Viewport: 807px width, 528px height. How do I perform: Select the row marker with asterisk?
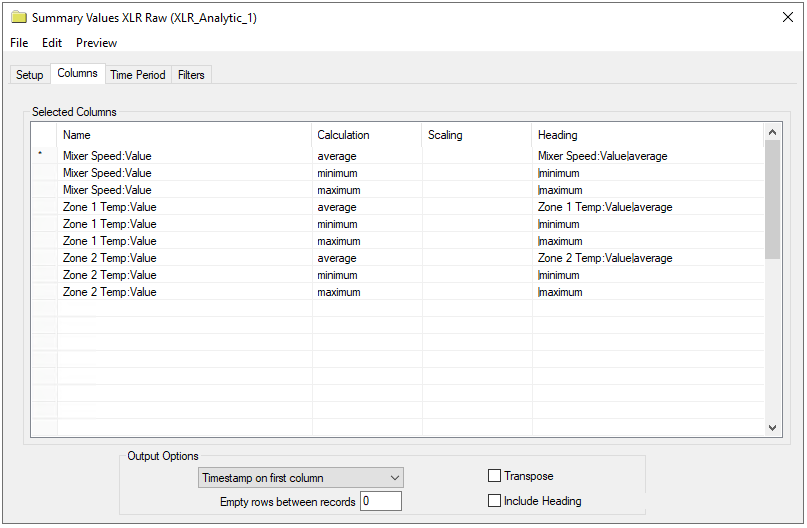[44, 155]
